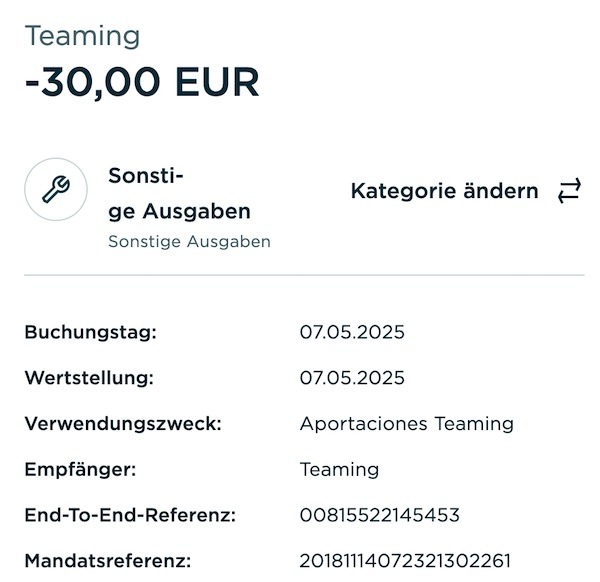Viewport: 600px width, 582px height.
Task: Click the small Sonstige Ausgaben subtitle
Action: click(x=189, y=242)
